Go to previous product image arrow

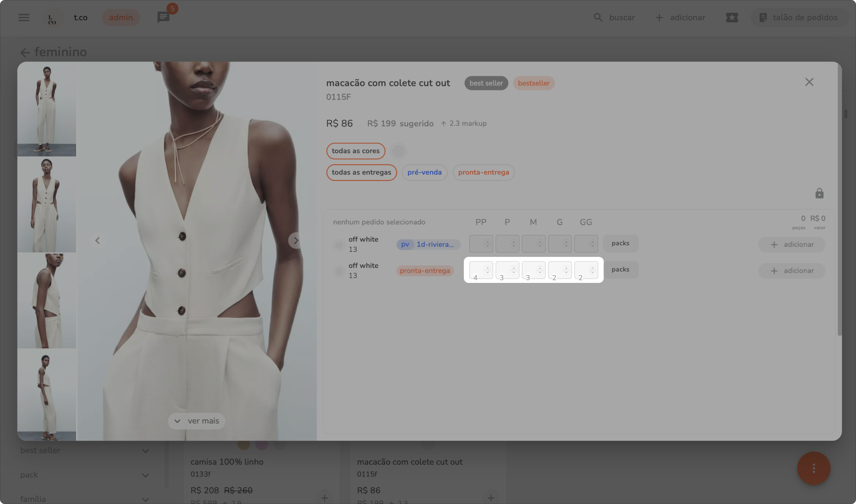[98, 241]
